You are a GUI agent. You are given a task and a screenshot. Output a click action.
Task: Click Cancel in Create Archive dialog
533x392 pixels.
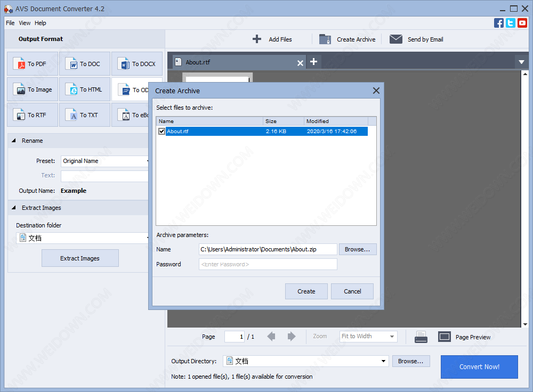coord(352,291)
